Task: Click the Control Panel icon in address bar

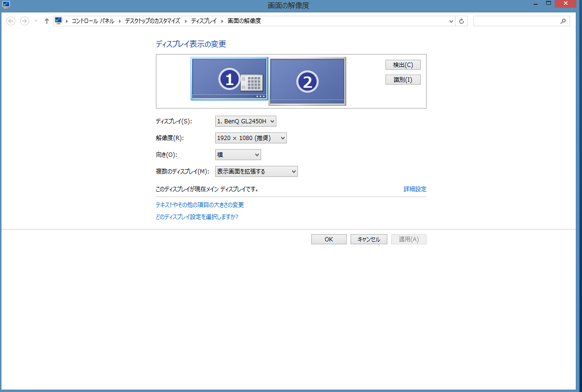Action: pyautogui.click(x=59, y=21)
